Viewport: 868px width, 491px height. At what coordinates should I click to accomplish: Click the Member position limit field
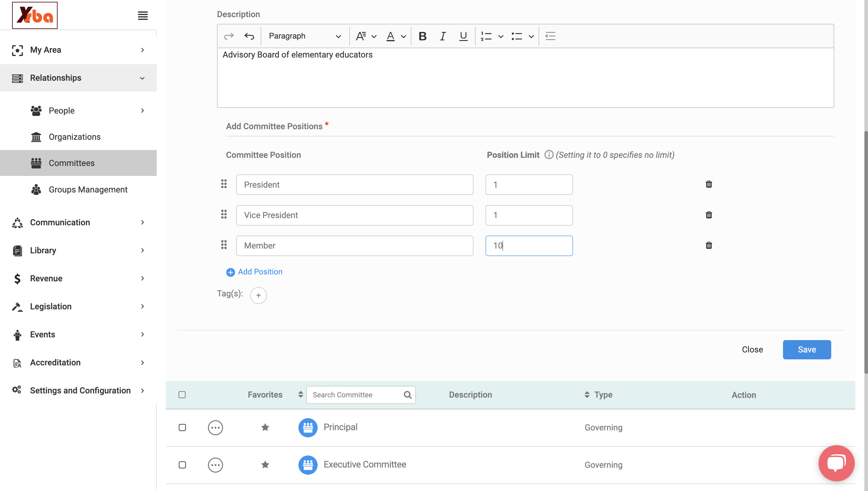click(x=529, y=245)
